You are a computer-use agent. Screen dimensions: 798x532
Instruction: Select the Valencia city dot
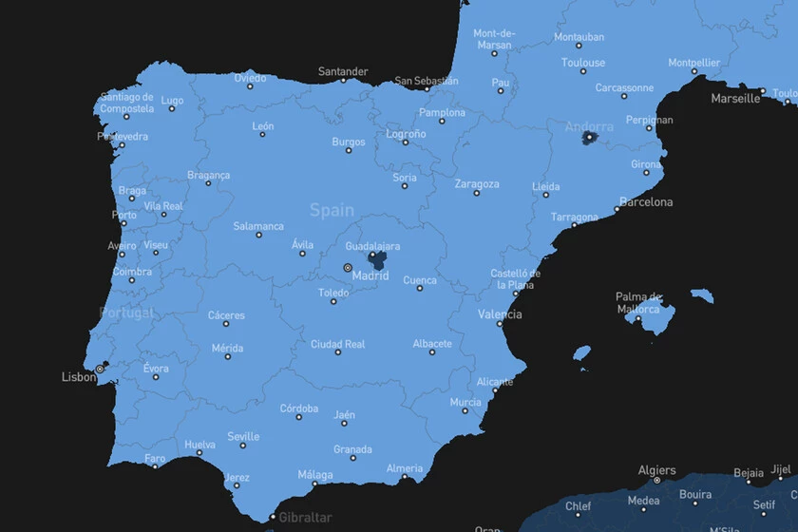coord(500,323)
